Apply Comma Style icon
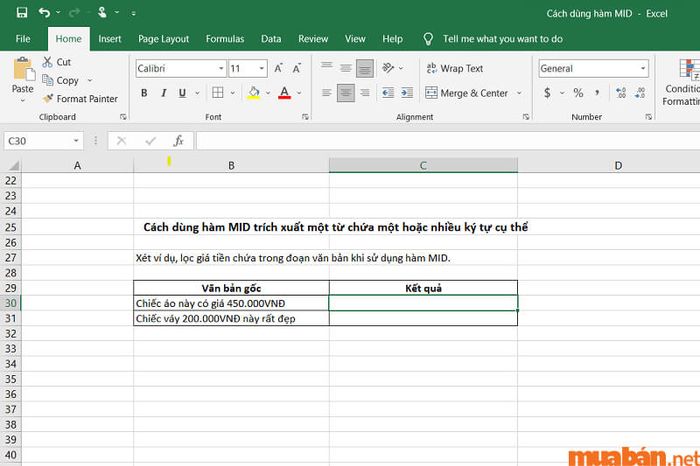Viewport: 700px width, 466px height. [597, 93]
